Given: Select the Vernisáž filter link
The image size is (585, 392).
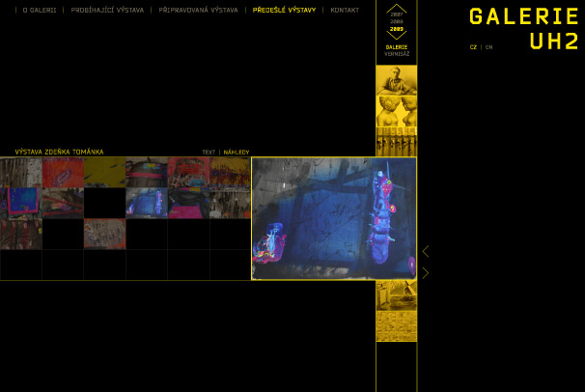Looking at the screenshot, I should point(397,54).
